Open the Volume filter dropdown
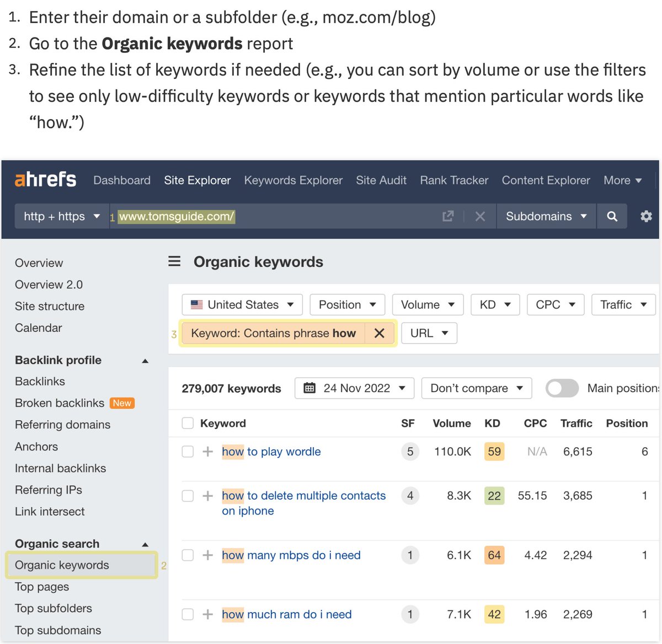The height and width of the screenshot is (644, 662). (428, 304)
